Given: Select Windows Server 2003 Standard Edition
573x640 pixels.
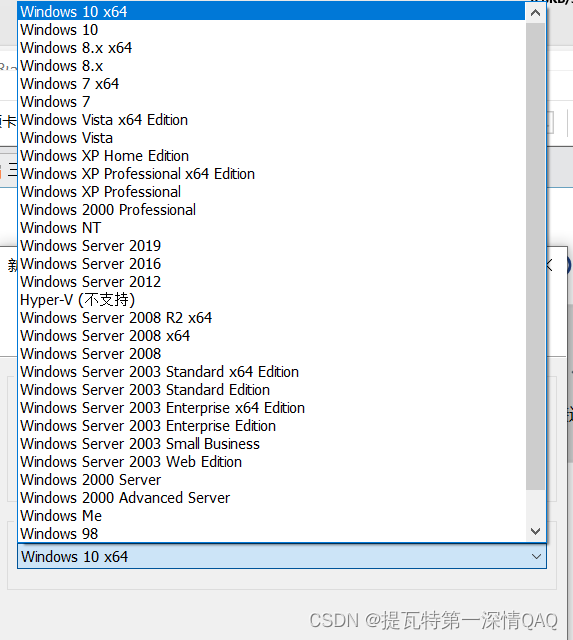Looking at the screenshot, I should [271, 389].
